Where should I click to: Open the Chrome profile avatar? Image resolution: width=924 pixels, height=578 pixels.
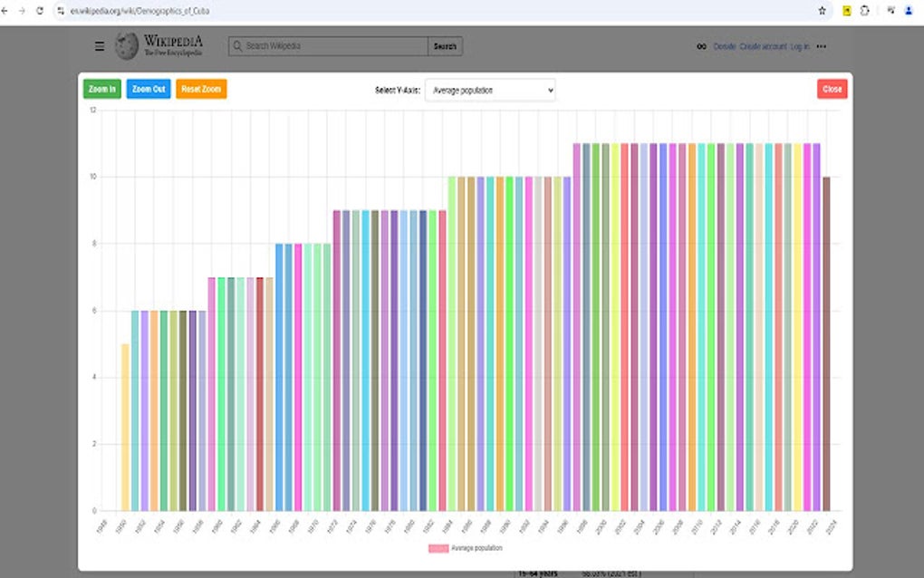coord(910,11)
